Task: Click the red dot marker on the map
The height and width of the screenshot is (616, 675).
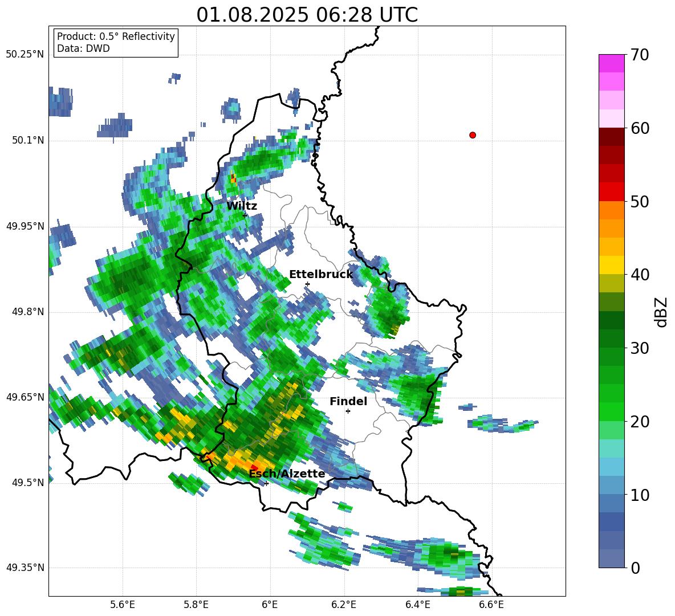Action: click(472, 135)
